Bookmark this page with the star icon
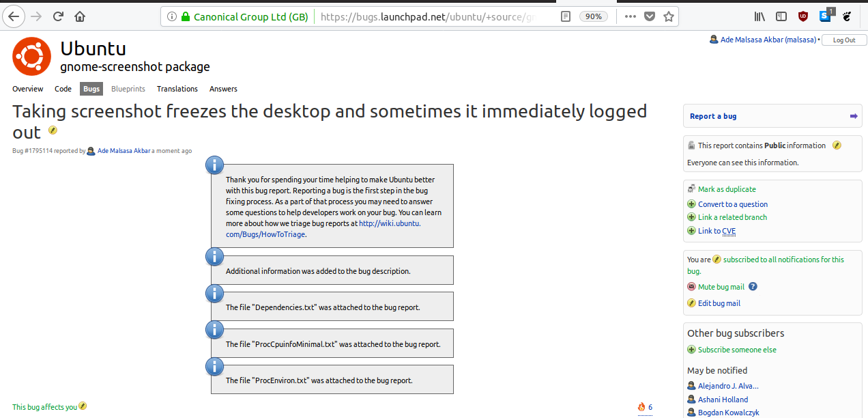868x418 pixels. [x=668, y=16]
